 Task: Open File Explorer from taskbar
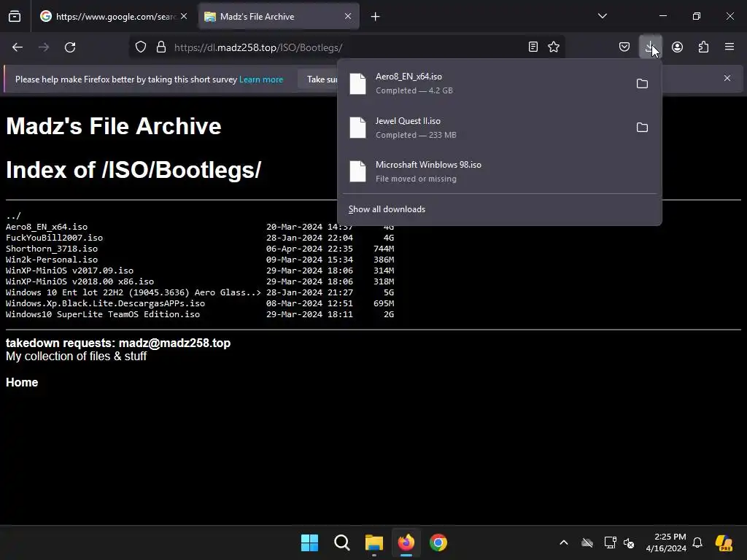coord(374,542)
